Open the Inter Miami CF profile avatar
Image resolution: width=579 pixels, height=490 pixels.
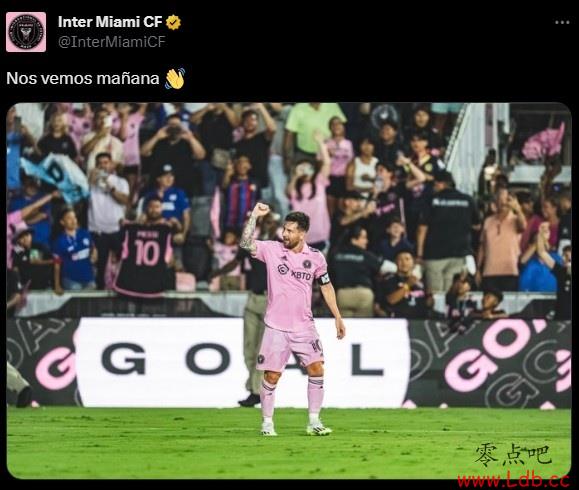[x=26, y=32]
